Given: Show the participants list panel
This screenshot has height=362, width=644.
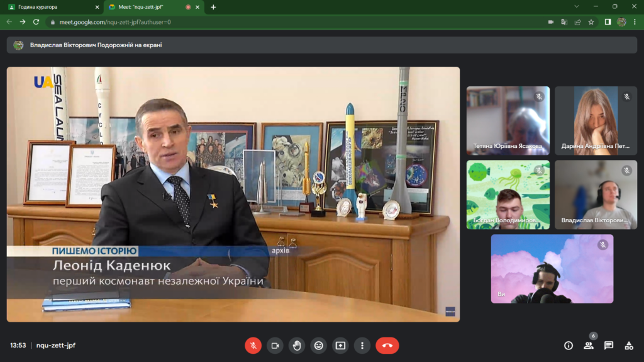Looking at the screenshot, I should click(x=589, y=346).
